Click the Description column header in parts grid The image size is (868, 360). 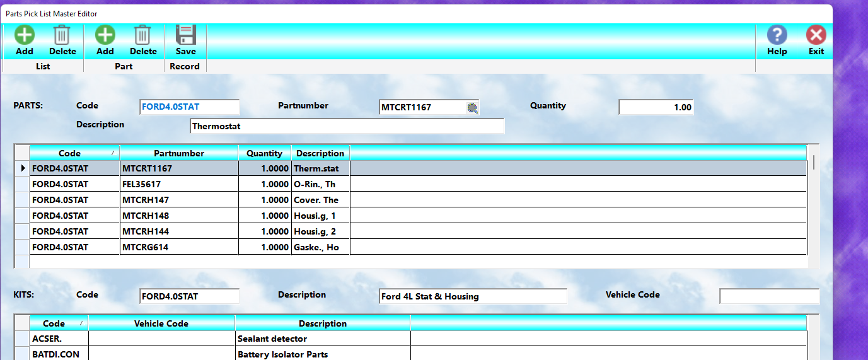pyautogui.click(x=320, y=153)
